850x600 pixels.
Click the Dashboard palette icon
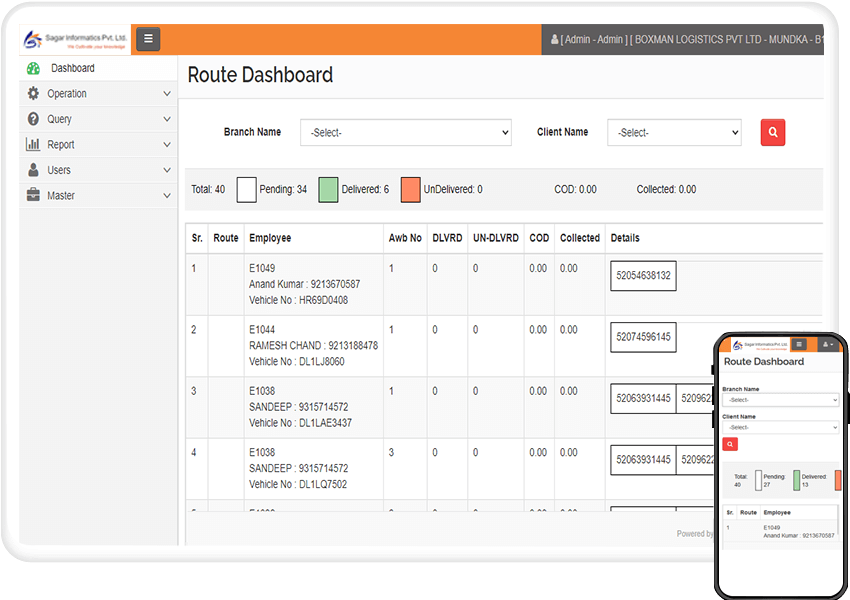click(33, 68)
